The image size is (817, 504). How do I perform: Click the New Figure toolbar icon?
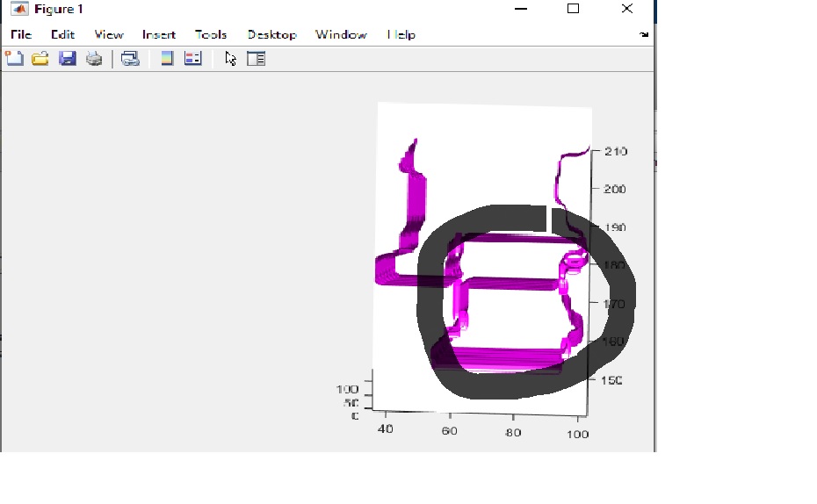coord(14,59)
